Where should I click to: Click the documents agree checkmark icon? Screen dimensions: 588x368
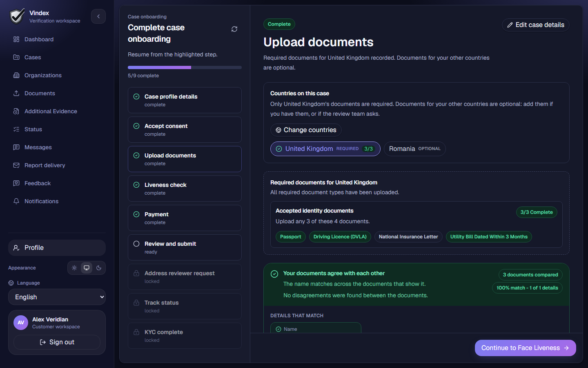(x=274, y=274)
